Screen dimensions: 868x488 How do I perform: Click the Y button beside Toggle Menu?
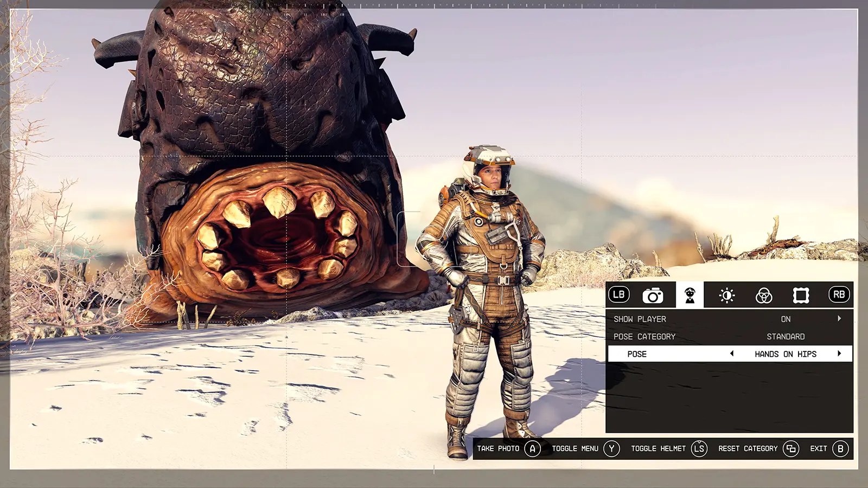(x=611, y=448)
